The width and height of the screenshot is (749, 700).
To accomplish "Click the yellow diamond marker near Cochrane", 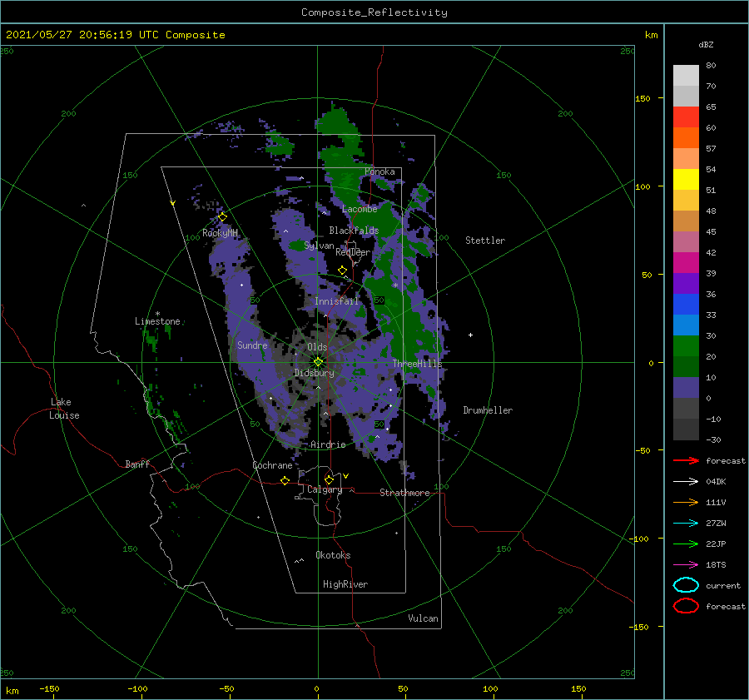I will tap(285, 480).
